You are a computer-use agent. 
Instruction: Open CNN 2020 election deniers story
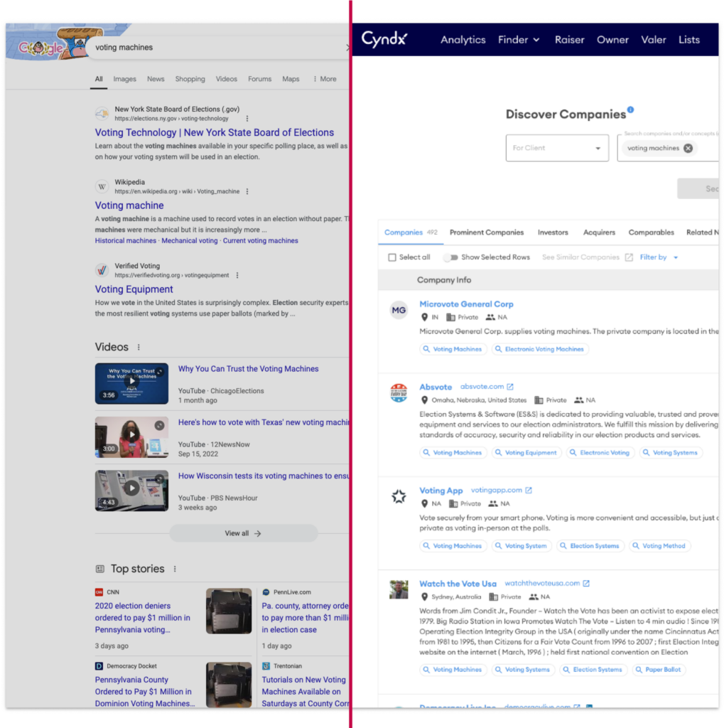[143, 618]
